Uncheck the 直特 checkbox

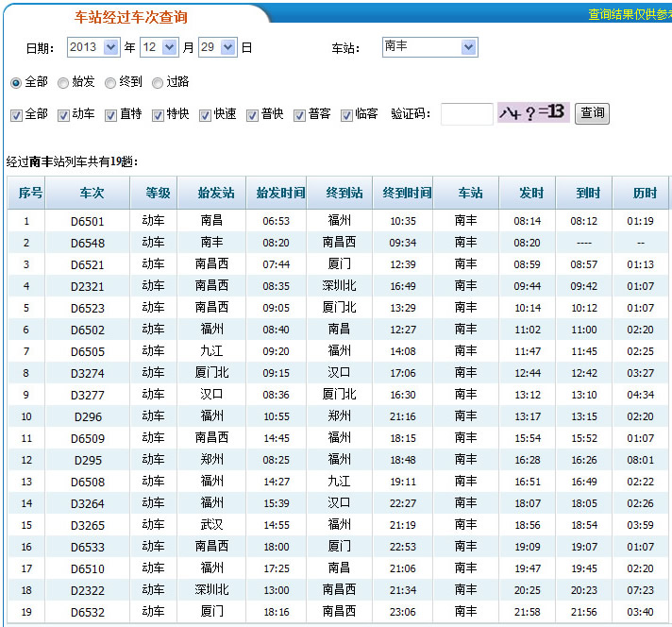(x=110, y=115)
